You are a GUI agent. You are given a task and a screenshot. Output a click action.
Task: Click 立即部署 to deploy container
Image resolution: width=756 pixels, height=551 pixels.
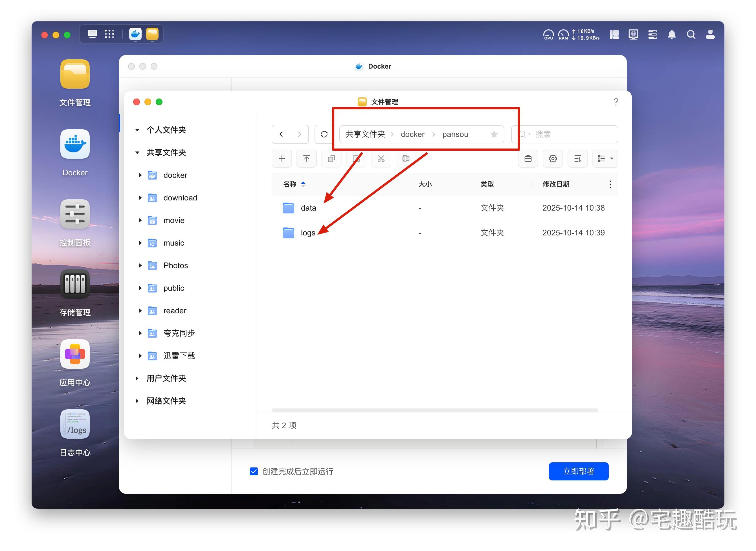coord(579,471)
